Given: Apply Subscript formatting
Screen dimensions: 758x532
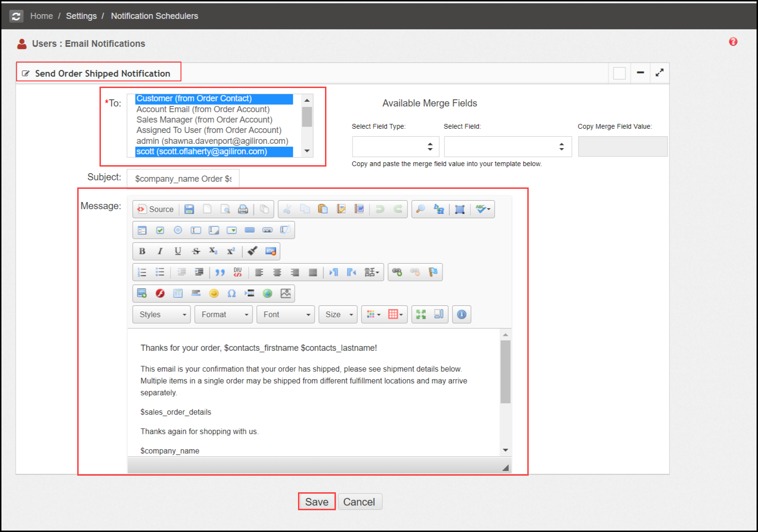Looking at the screenshot, I should [x=213, y=251].
